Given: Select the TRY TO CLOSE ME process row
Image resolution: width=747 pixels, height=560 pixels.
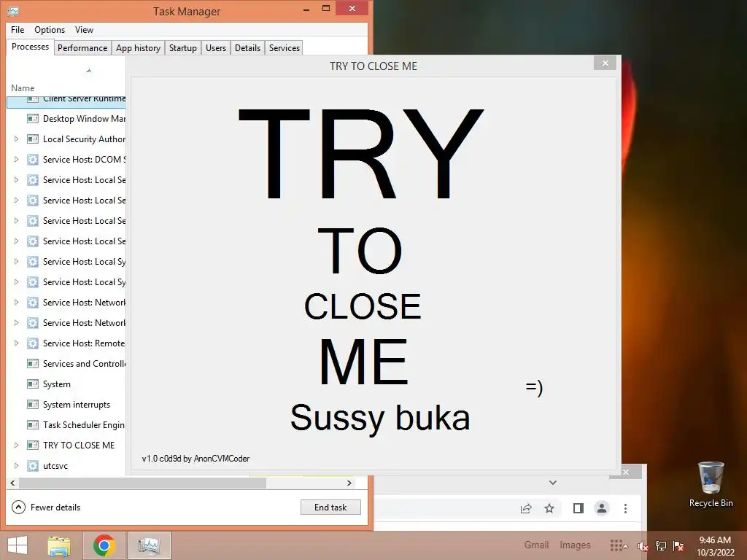Looking at the screenshot, I should pyautogui.click(x=66, y=446).
